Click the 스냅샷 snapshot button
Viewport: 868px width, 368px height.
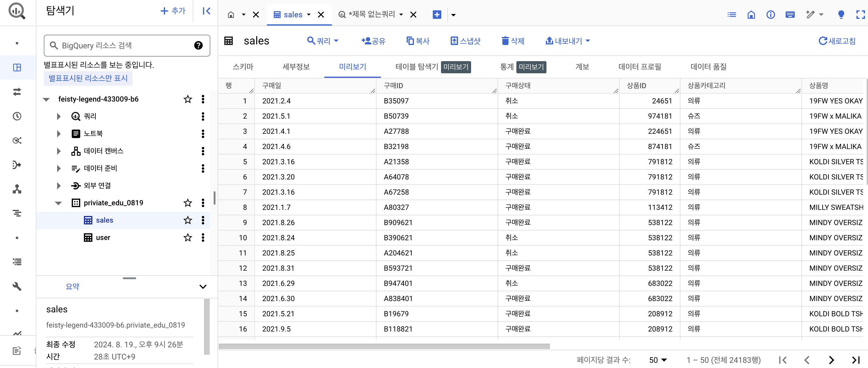click(465, 41)
